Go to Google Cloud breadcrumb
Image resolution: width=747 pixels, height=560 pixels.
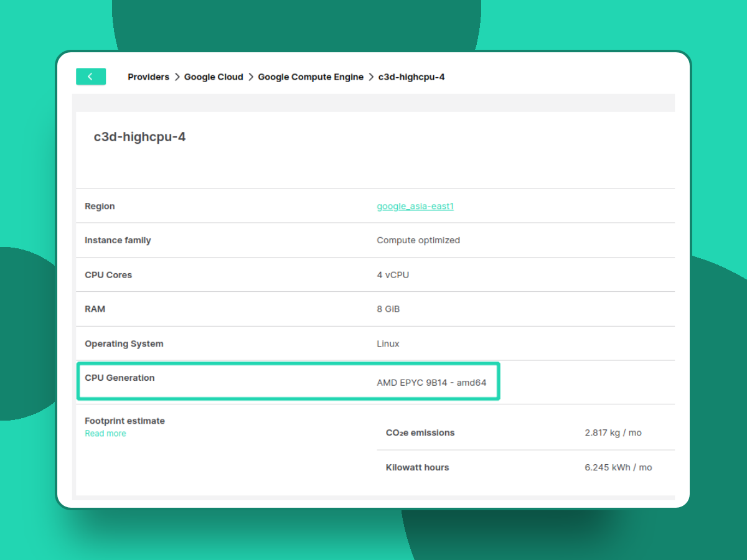tap(214, 77)
